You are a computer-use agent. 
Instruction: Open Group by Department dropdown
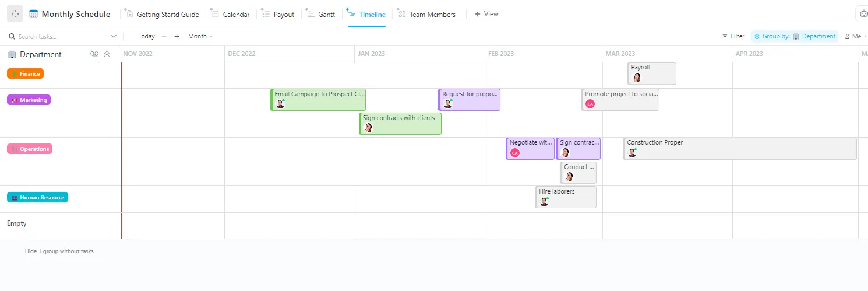tap(795, 36)
